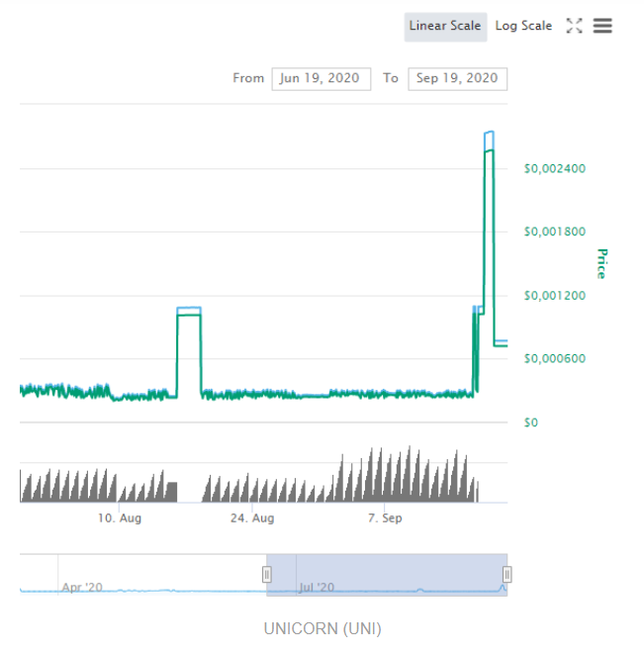Edit the From date Jun 19, 2020
This screenshot has height=654, width=644.
321,79
